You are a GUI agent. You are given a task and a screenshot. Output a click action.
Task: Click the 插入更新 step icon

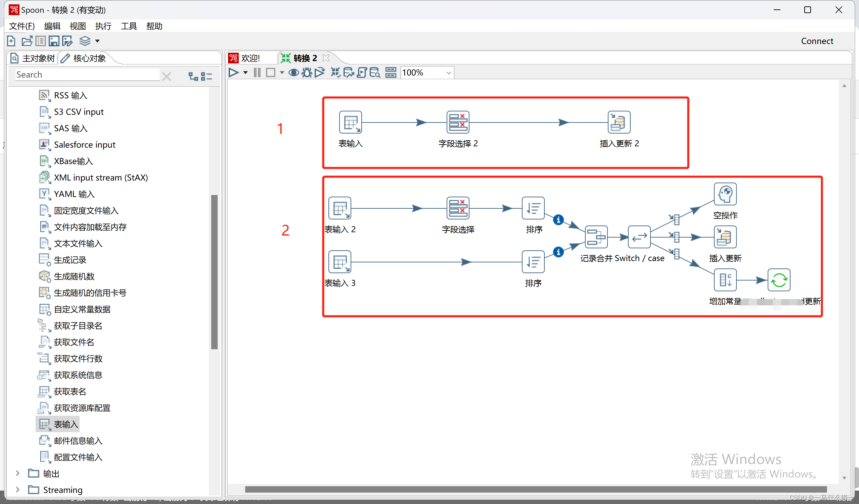click(x=725, y=237)
